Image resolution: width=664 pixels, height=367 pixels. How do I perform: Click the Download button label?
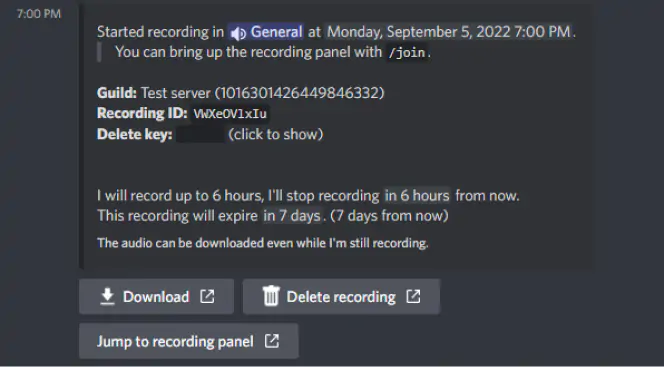coord(156,297)
